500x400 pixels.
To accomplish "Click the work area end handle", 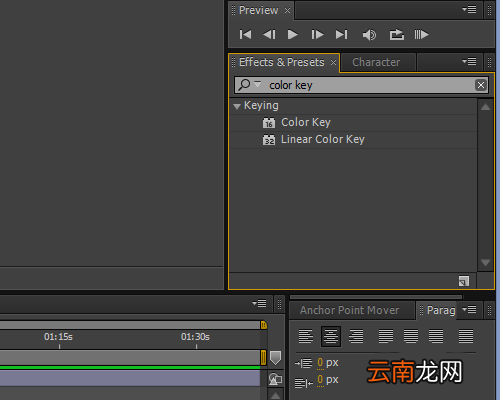I will (264, 358).
